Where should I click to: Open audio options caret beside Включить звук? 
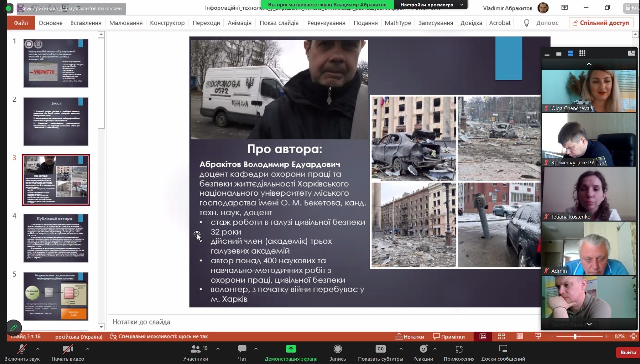[37, 349]
